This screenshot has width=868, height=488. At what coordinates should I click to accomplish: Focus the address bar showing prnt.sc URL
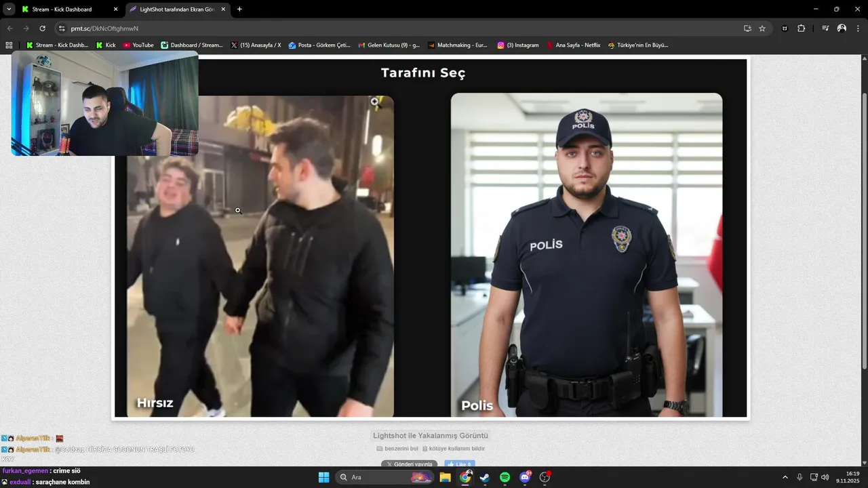(x=400, y=28)
